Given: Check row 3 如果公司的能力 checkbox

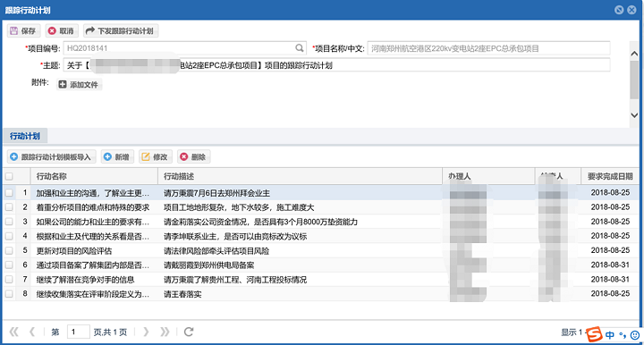Looking at the screenshot, I should tap(9, 222).
